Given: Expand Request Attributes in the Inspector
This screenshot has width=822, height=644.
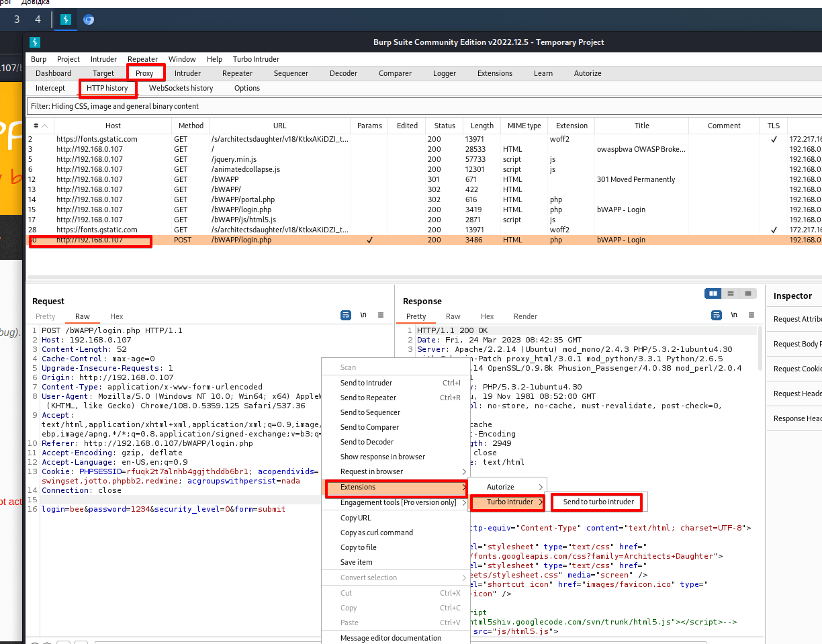Looking at the screenshot, I should pos(797,319).
